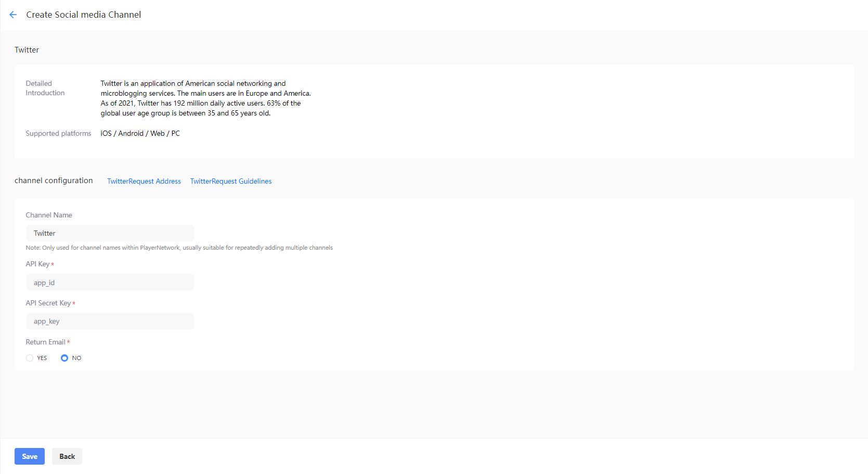This screenshot has height=474, width=868.
Task: Click the 'Create Social media Channel' title
Action: [x=84, y=15]
